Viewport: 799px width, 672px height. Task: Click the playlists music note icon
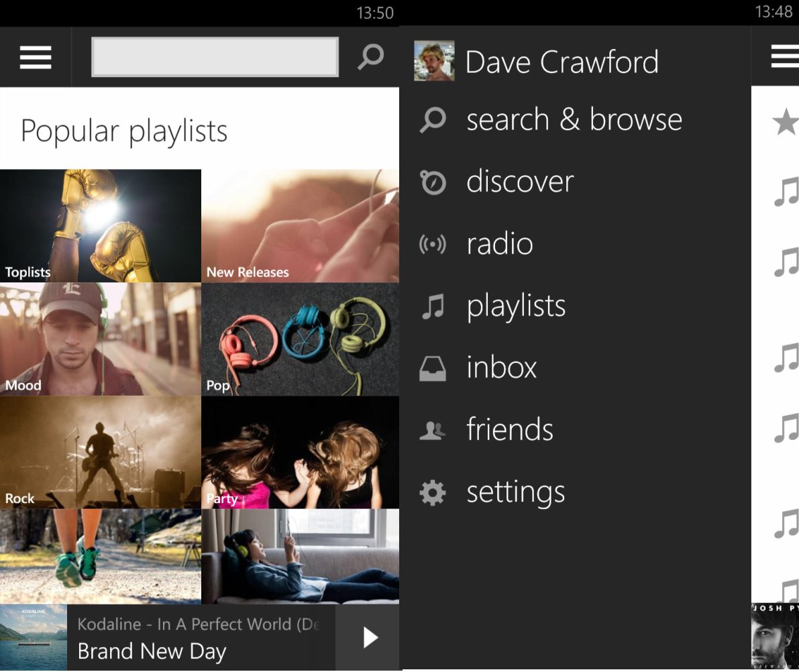pos(433,306)
